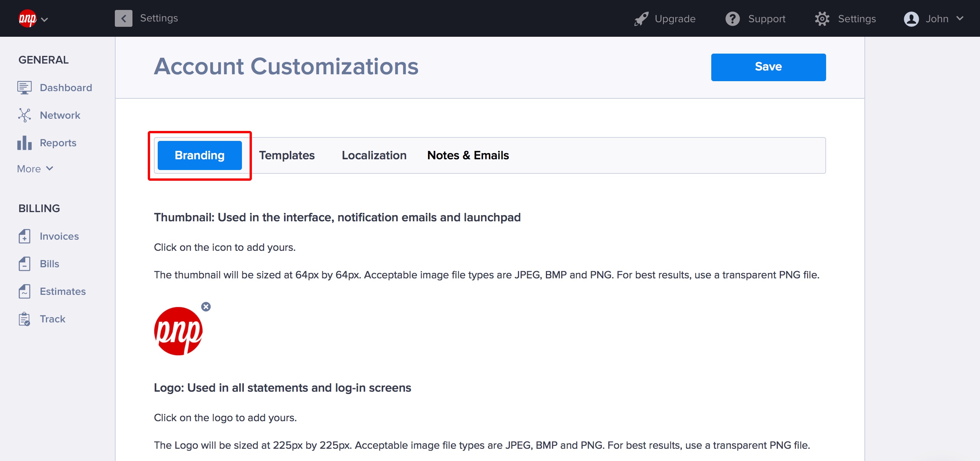Click the Track clipboard icon
The height and width of the screenshot is (461, 980).
point(24,319)
